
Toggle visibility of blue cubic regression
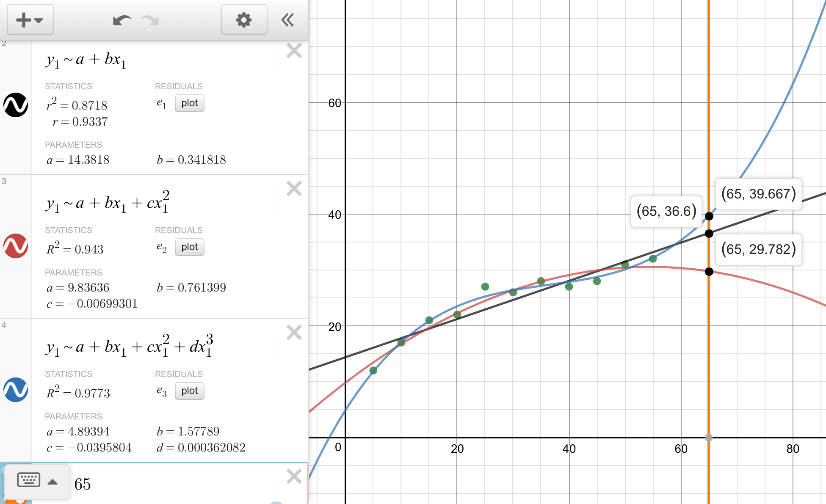pos(16,390)
